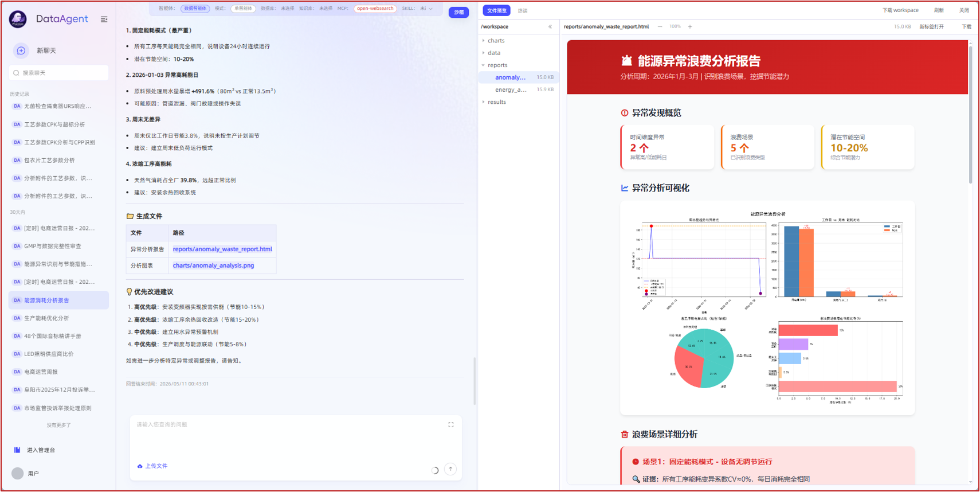The height and width of the screenshot is (492, 980).
Task: Click the warning icon beside 异常发现概览
Action: (625, 113)
